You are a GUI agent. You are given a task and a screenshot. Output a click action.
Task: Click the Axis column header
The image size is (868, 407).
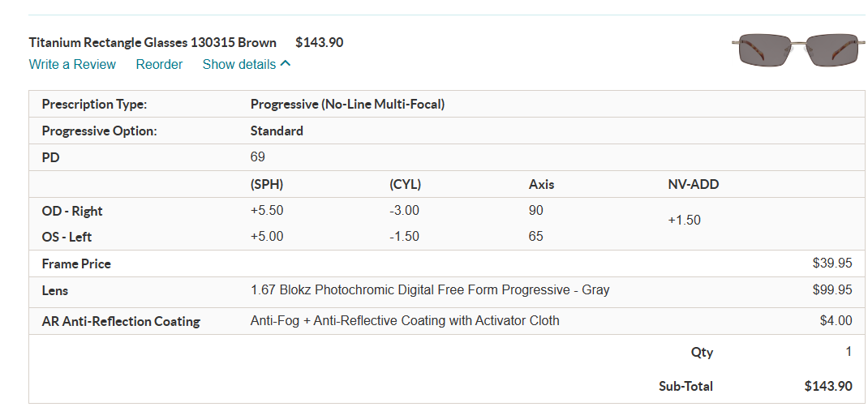tap(541, 184)
